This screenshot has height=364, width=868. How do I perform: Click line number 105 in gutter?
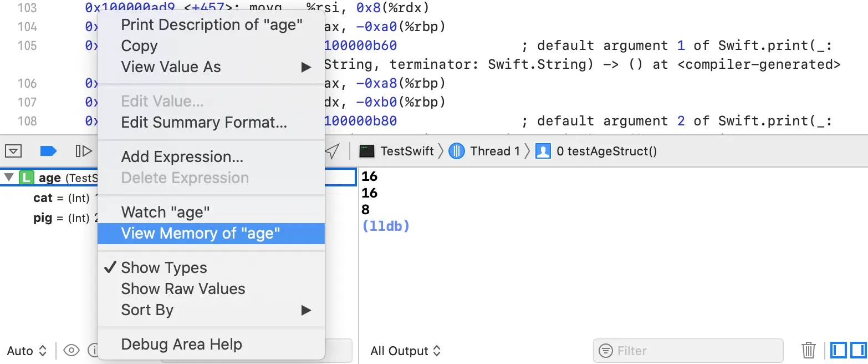click(27, 46)
